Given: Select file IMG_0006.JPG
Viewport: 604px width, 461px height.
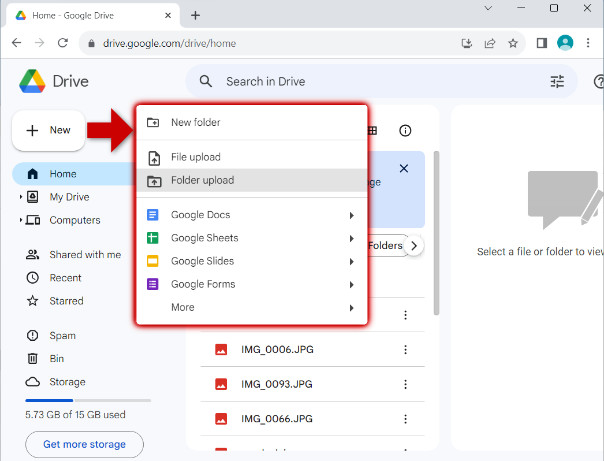Looking at the screenshot, I should click(312, 349).
